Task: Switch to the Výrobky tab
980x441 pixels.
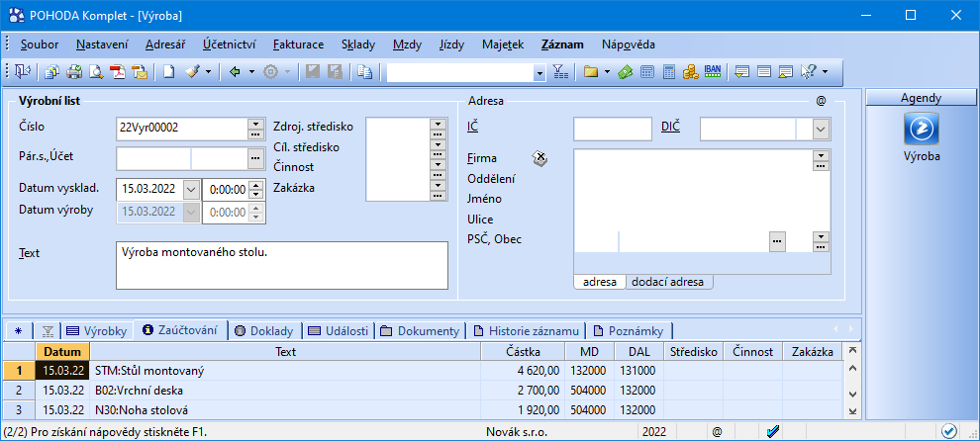Action: pos(97,330)
